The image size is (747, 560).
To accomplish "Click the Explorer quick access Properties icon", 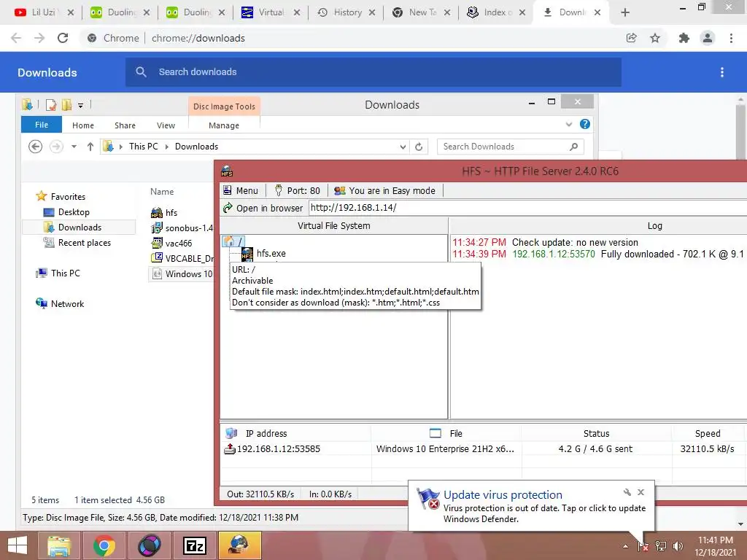I will [51, 105].
